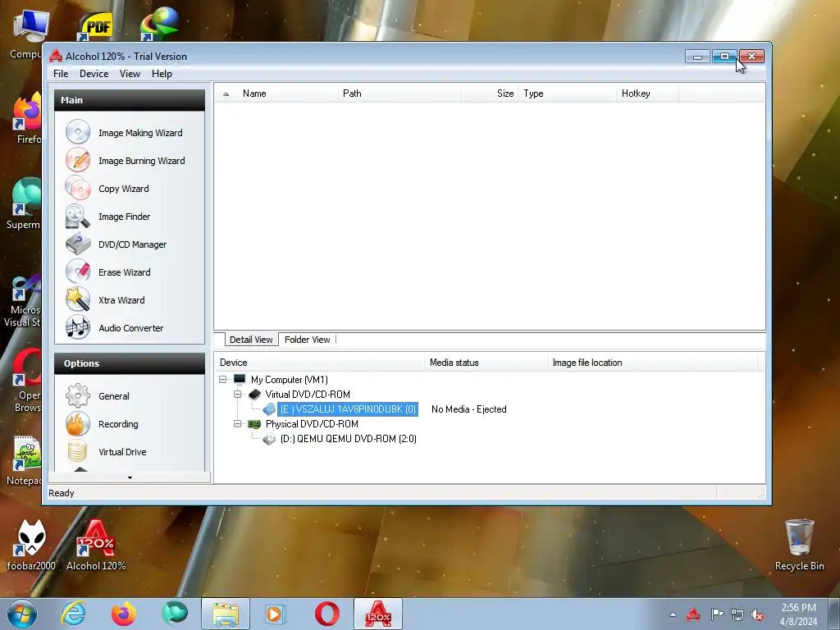Click the 'No Media - Ejected' status text
Image resolution: width=840 pixels, height=630 pixels.
pos(468,409)
